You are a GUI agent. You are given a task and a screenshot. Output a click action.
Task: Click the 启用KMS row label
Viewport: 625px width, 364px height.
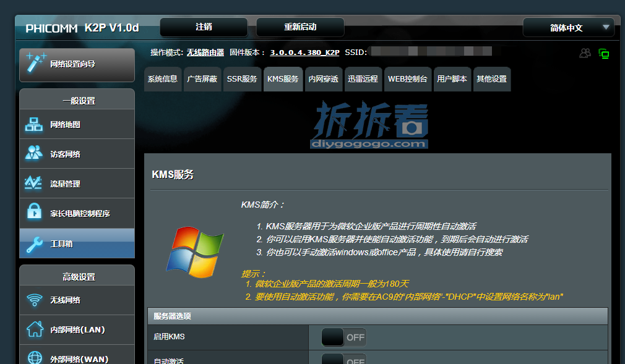pos(169,337)
